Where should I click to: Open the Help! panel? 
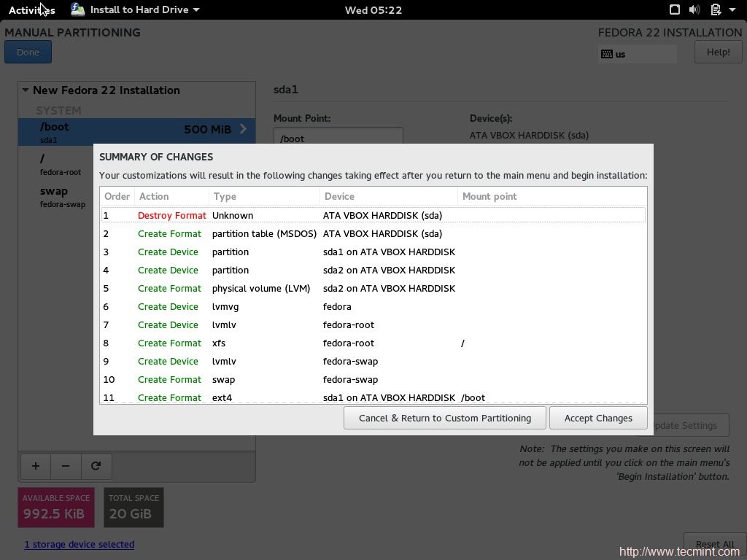718,52
